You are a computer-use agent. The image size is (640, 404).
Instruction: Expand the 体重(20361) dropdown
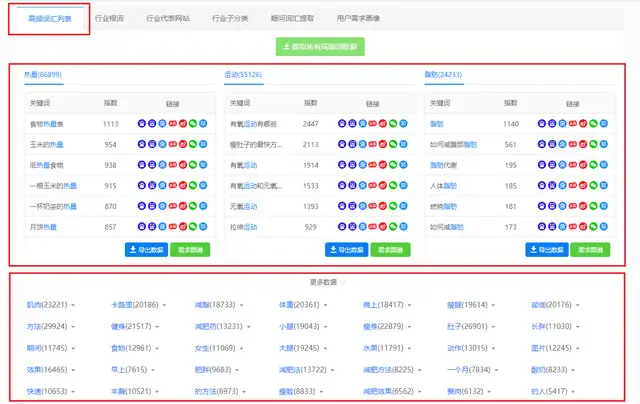point(325,305)
